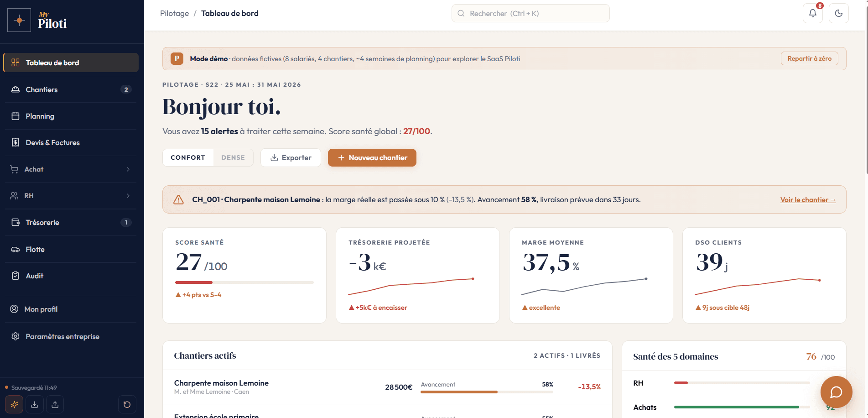This screenshot has height=418, width=868.
Task: Open the notifications bell
Action: pyautogui.click(x=813, y=13)
